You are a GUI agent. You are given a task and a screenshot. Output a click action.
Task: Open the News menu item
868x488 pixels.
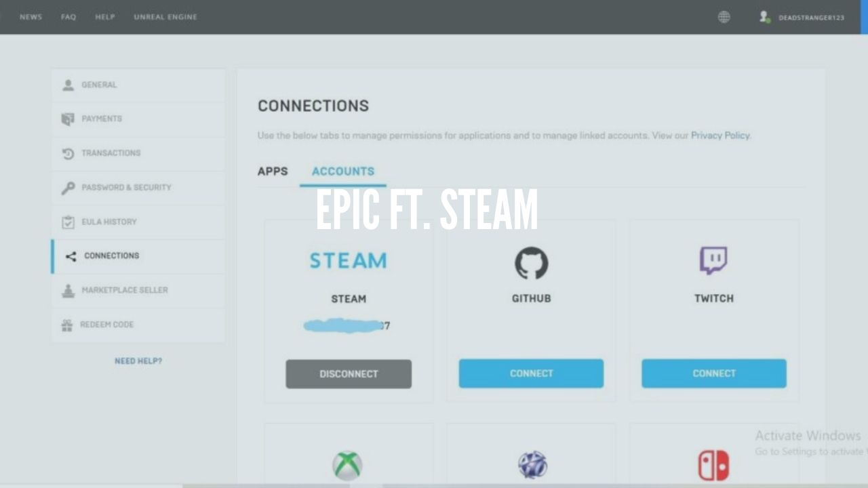(x=31, y=17)
